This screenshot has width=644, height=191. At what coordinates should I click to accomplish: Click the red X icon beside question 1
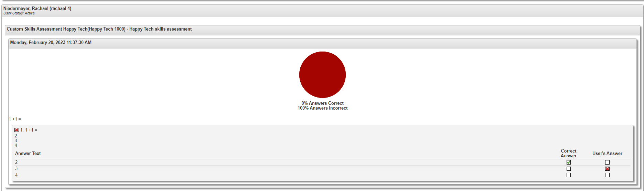[x=17, y=130]
